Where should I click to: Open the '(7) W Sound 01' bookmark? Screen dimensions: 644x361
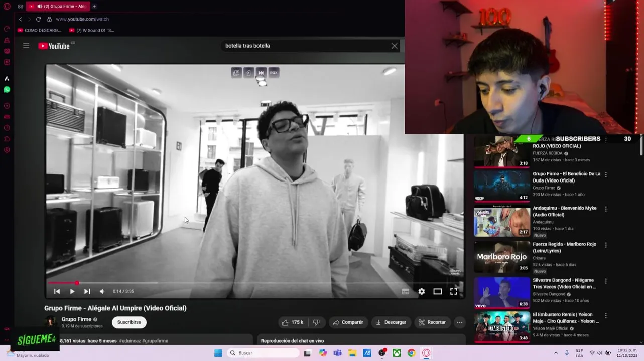92,30
